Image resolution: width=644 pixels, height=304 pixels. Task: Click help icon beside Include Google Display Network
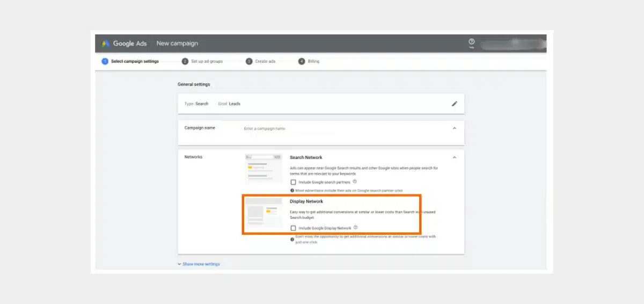pos(356,228)
